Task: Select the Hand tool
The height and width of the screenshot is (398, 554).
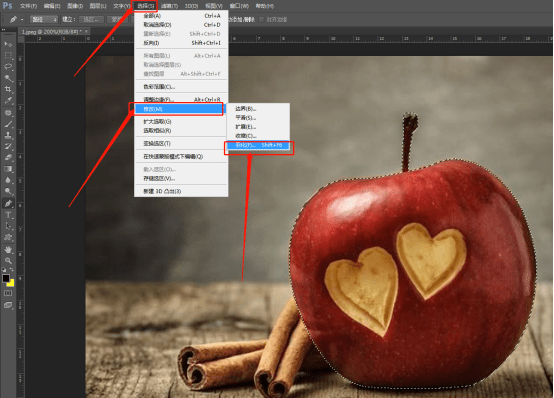Action: point(8,249)
